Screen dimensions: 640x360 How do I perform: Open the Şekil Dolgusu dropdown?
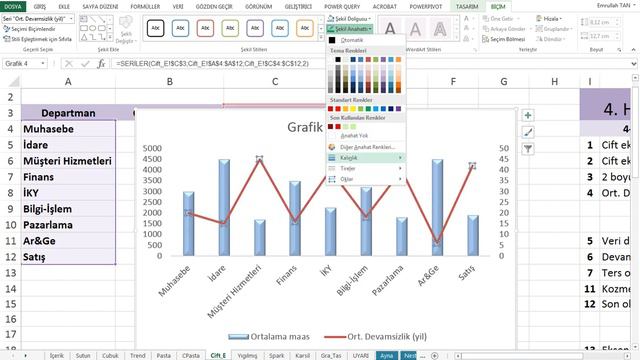[x=349, y=19]
